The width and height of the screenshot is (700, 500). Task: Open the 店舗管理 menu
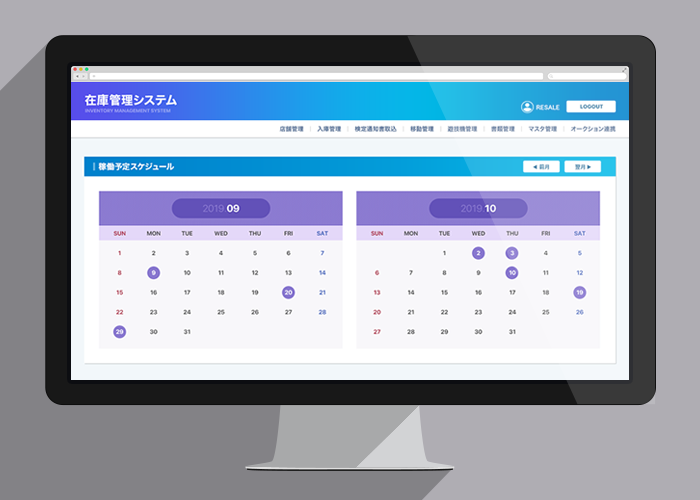tap(291, 129)
